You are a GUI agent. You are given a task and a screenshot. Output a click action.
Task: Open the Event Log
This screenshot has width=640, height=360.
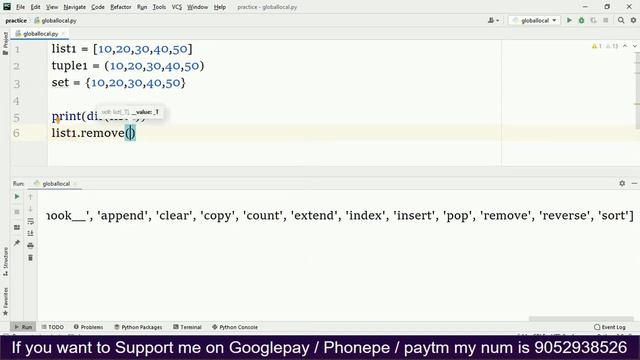coord(610,327)
